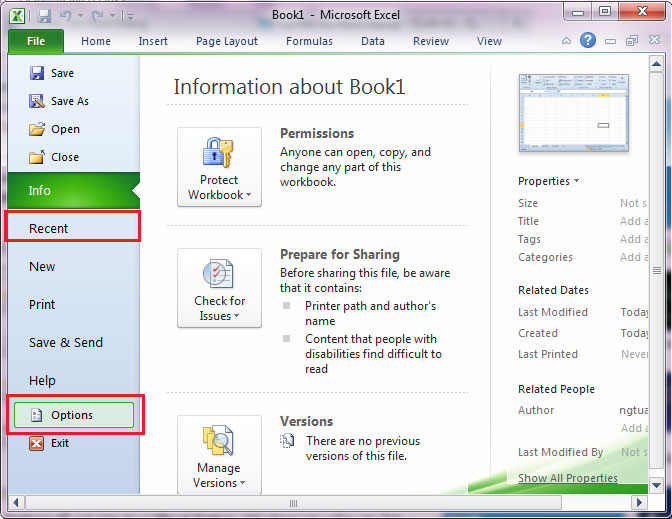The image size is (672, 519).
Task: Click the Created date label
Action: [538, 333]
